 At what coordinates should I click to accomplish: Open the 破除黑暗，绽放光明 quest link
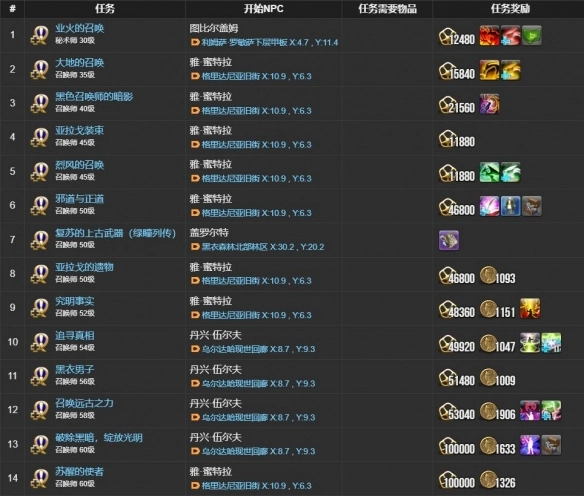[99, 438]
